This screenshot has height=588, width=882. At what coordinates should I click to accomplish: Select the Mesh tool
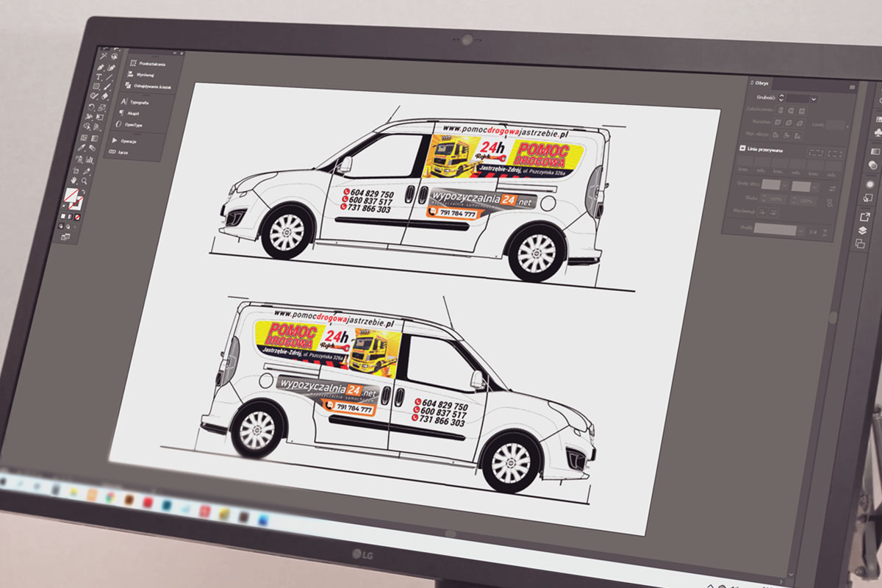pyautogui.click(x=85, y=137)
